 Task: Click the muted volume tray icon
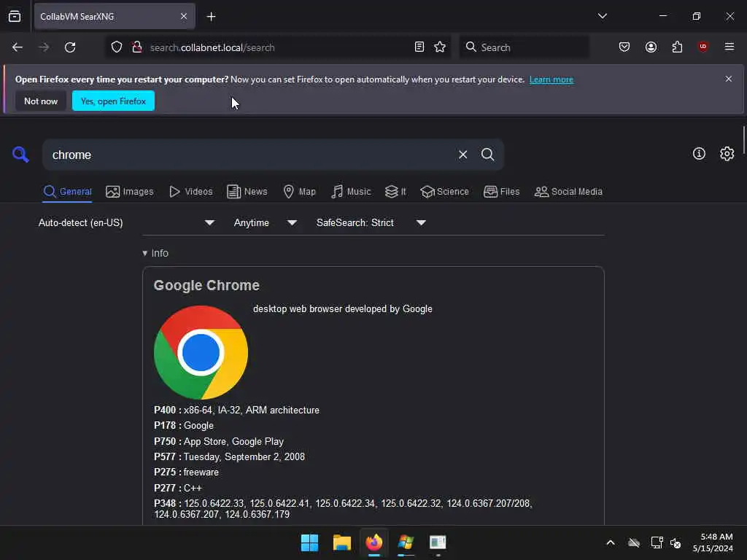[x=676, y=542]
